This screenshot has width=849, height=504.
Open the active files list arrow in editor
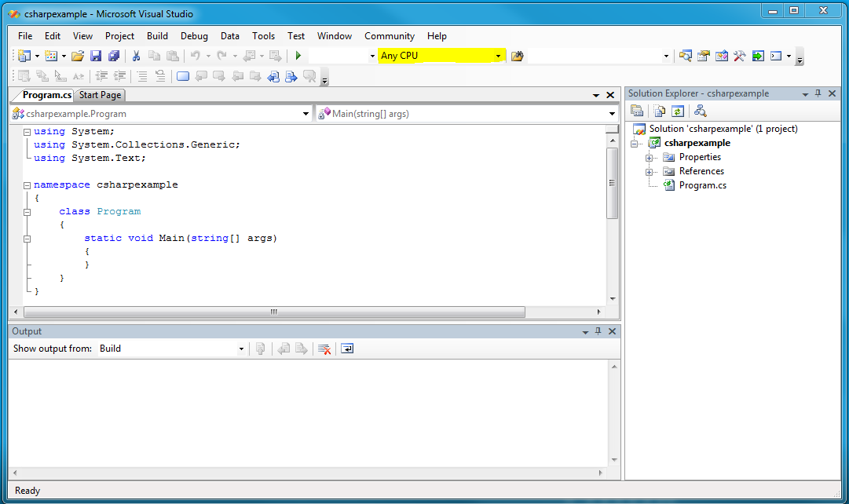(595, 95)
